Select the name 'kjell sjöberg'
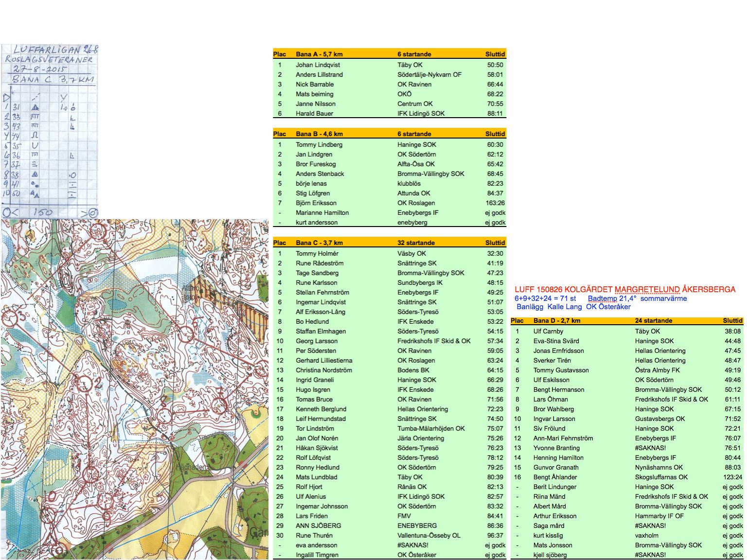 (x=550, y=555)
